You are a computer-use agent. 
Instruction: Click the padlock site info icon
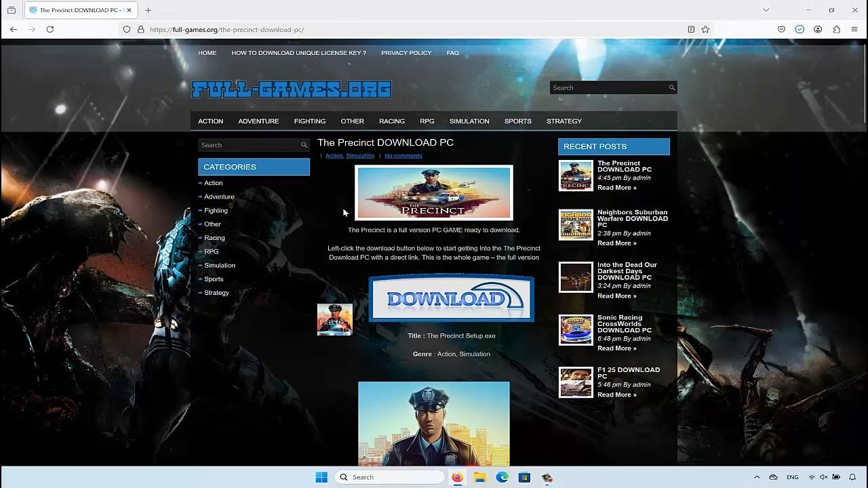pyautogui.click(x=141, y=29)
